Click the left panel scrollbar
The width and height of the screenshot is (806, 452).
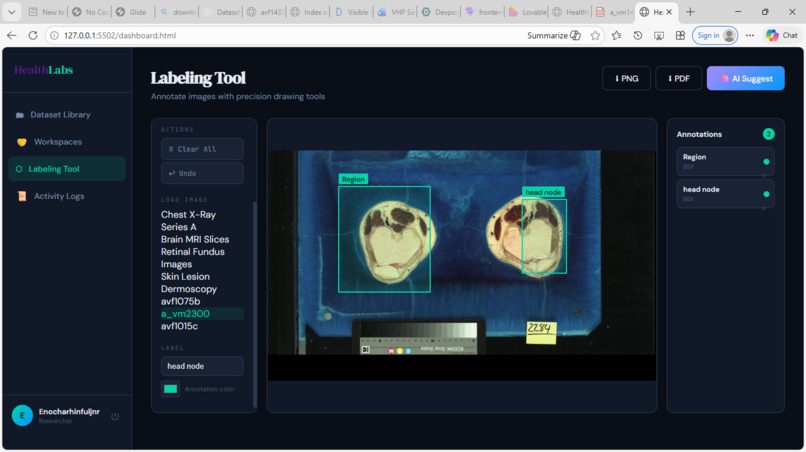click(x=254, y=303)
